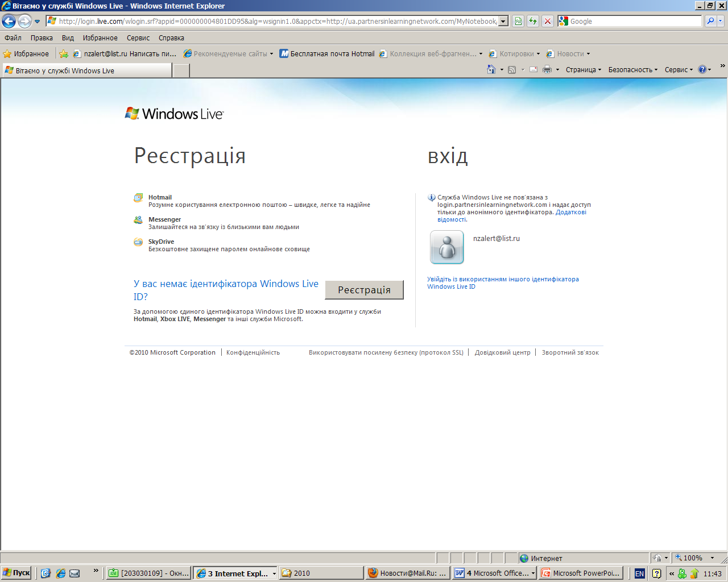728x582 pixels.
Task: Expand the address bar history dropdown
Action: tap(503, 21)
